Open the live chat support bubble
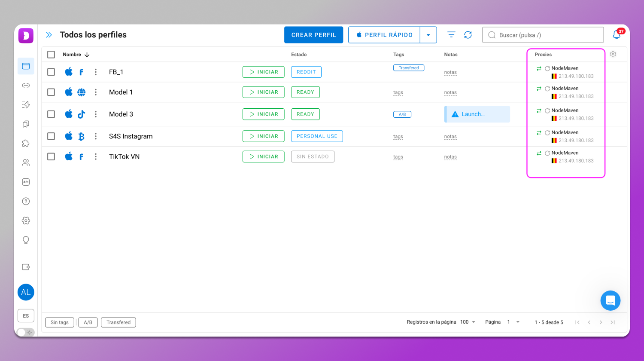 point(610,301)
